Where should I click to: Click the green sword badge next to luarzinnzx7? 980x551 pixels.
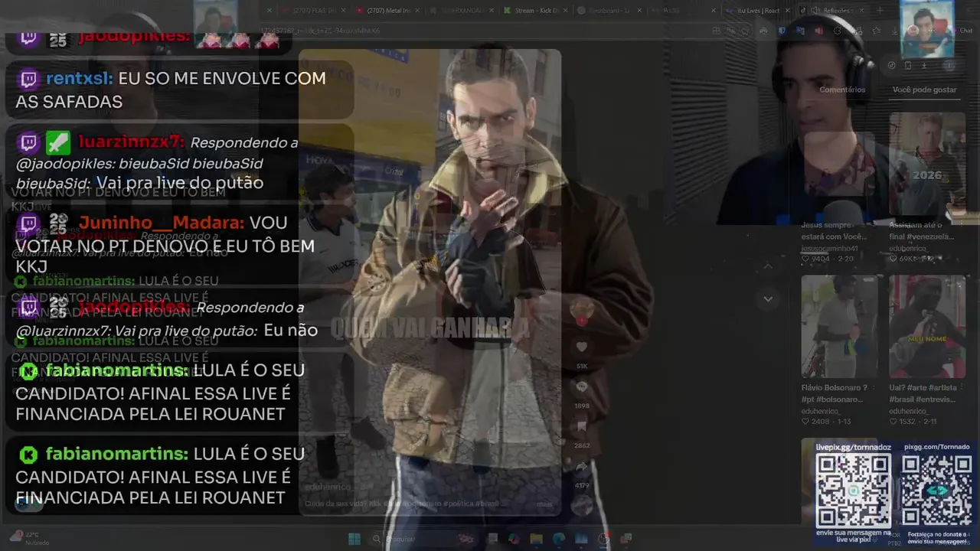[58, 142]
